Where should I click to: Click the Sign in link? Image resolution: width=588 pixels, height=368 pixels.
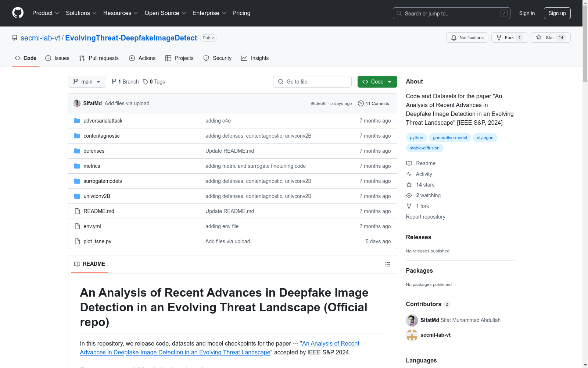527,13
